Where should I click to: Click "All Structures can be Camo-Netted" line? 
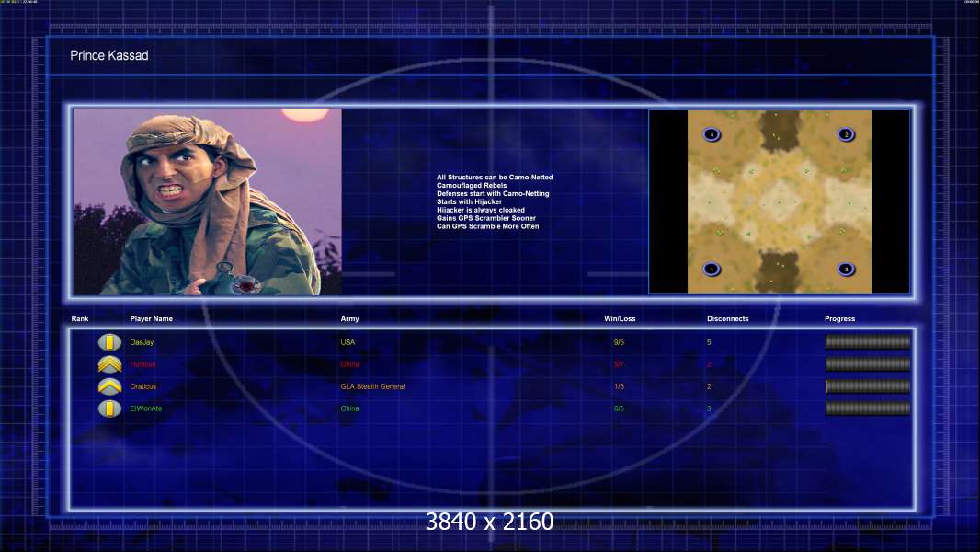[x=495, y=178]
